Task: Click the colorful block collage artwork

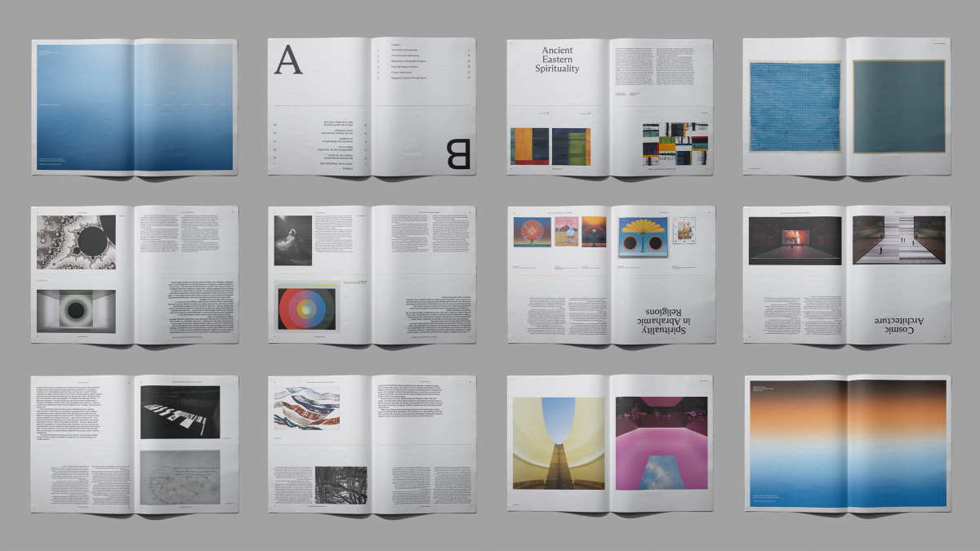Action: [675, 146]
